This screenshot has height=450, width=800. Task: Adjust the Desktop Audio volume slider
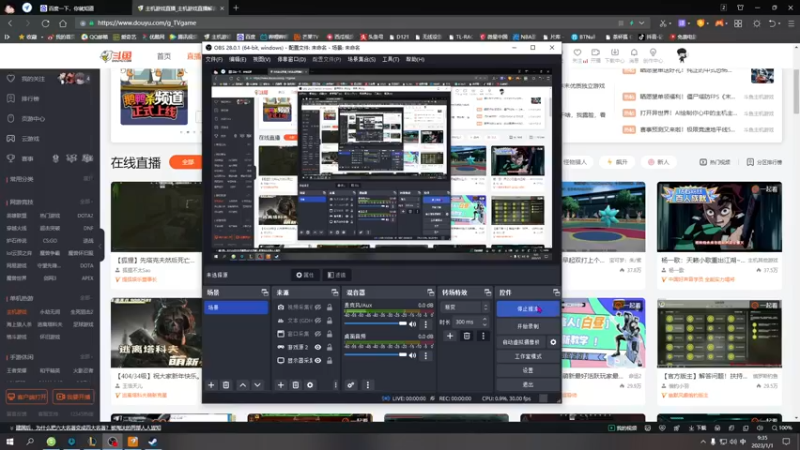[376, 355]
